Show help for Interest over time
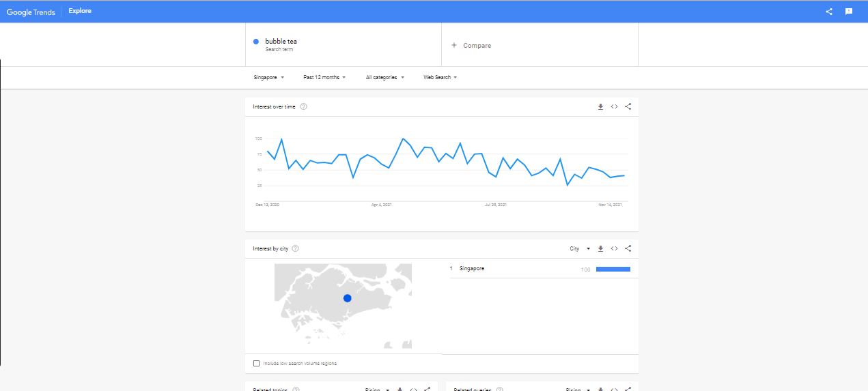Viewport: 868px width, 391px height. (x=303, y=106)
